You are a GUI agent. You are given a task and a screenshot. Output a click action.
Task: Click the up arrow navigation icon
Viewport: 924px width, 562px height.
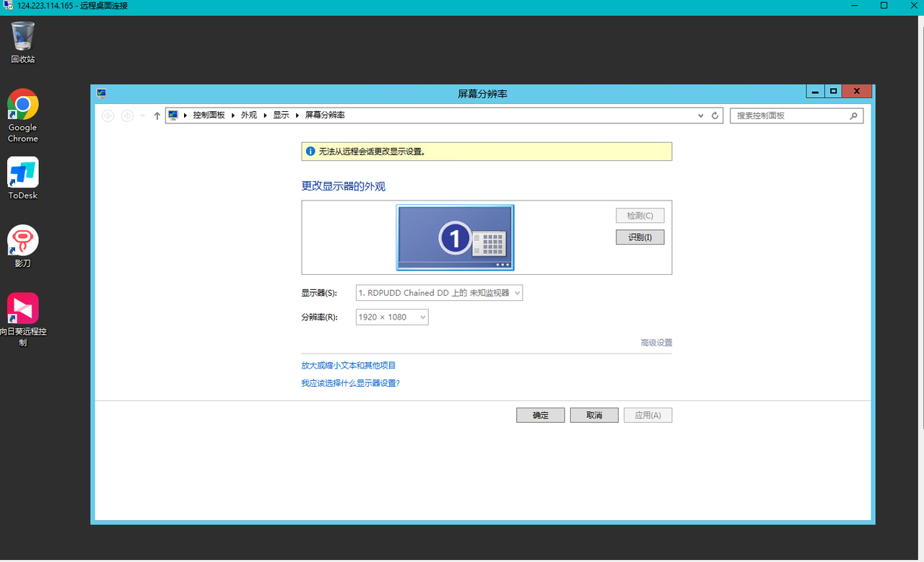tap(157, 115)
